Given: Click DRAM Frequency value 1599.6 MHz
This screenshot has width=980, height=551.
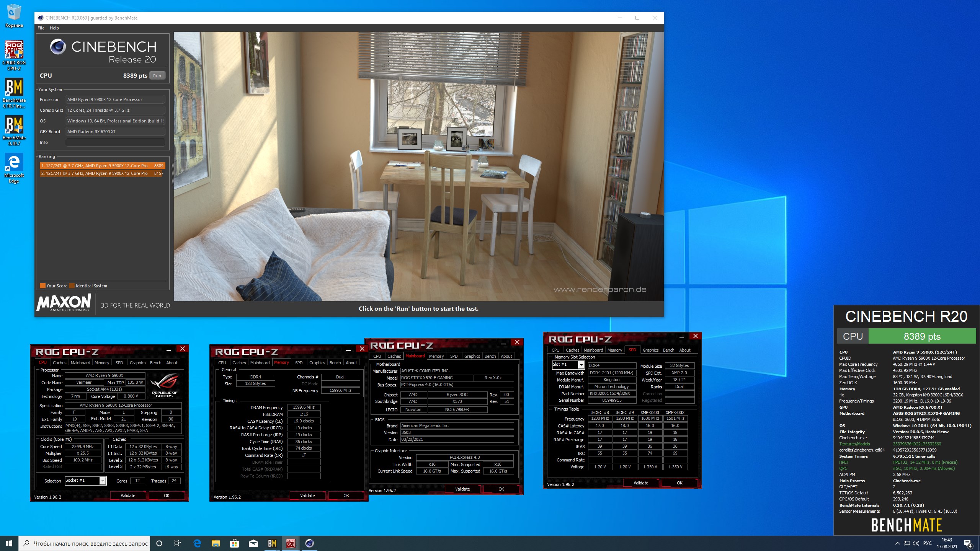Looking at the screenshot, I should pos(304,408).
